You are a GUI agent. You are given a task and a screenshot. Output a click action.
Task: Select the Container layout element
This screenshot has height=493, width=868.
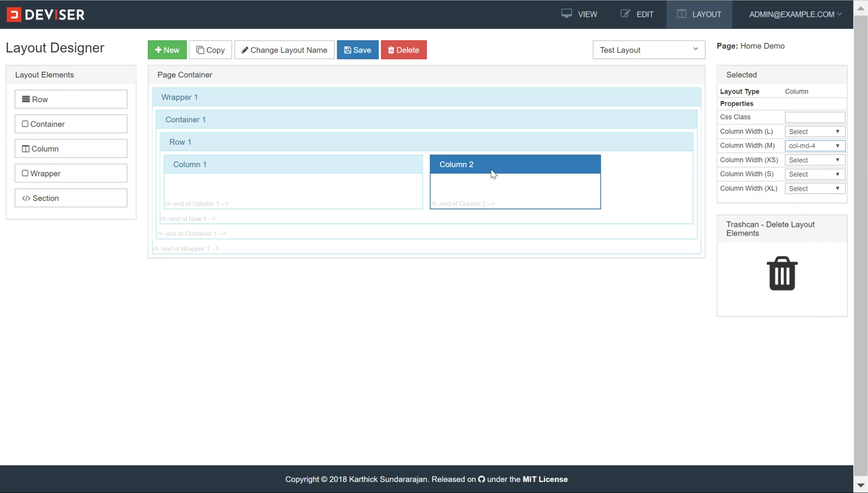coord(71,124)
